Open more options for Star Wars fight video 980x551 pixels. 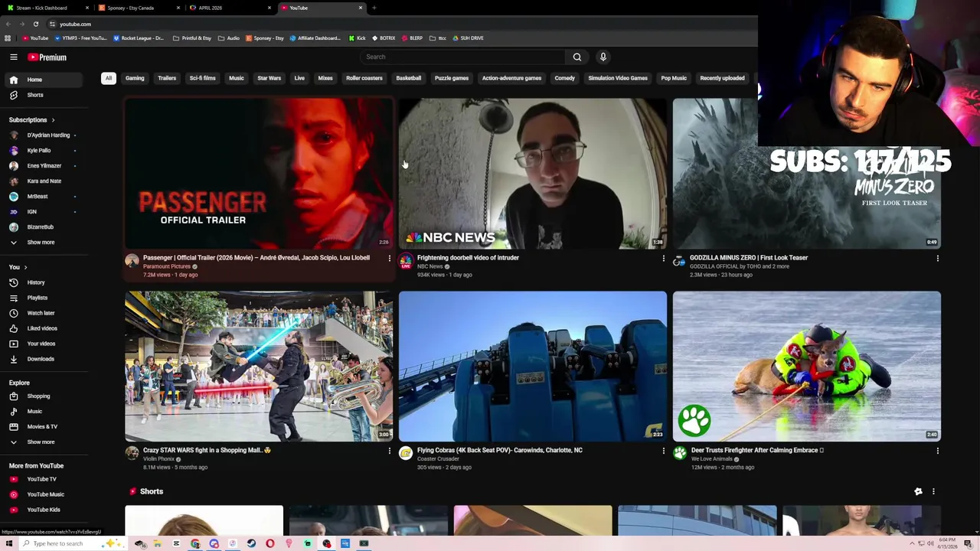389,451
